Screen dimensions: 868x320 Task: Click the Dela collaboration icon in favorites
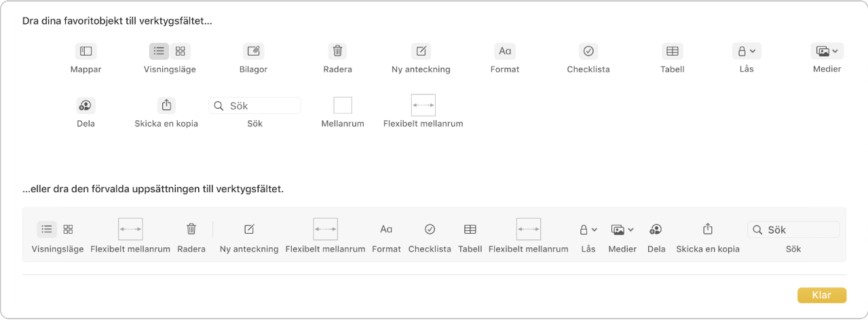point(86,105)
